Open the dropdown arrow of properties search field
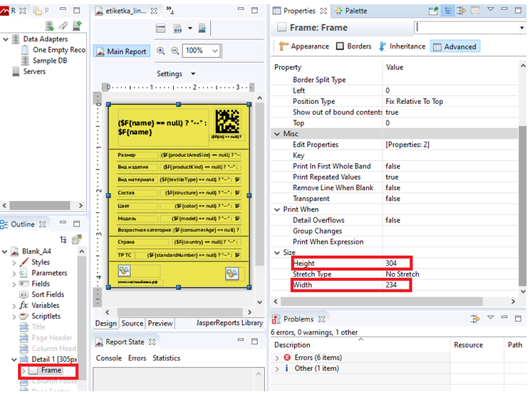This screenshot has height=394, width=532. click(522, 28)
